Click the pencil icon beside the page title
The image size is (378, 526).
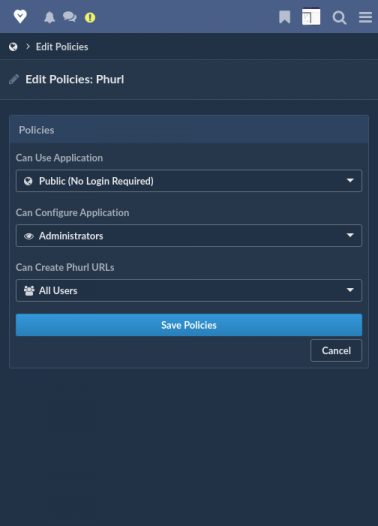coord(14,80)
